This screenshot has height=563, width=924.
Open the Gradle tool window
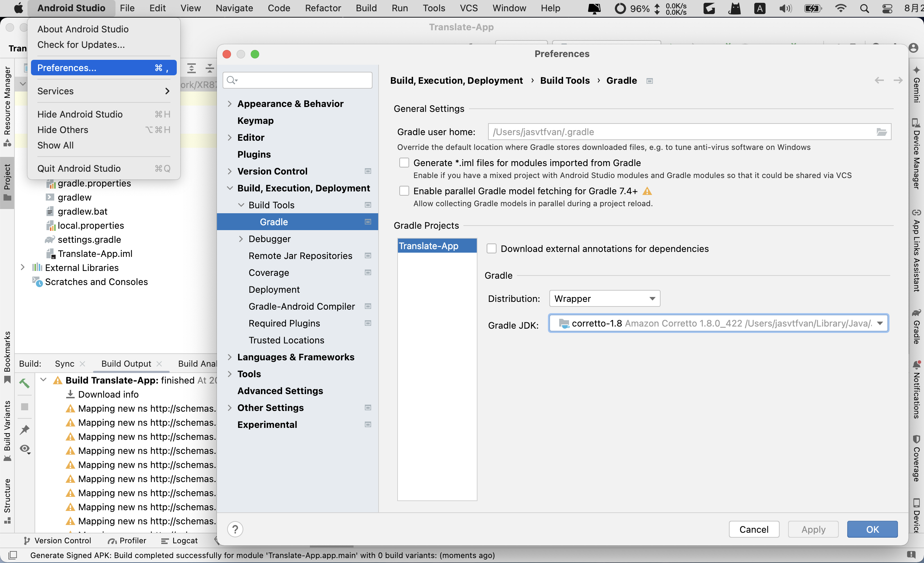(x=916, y=326)
